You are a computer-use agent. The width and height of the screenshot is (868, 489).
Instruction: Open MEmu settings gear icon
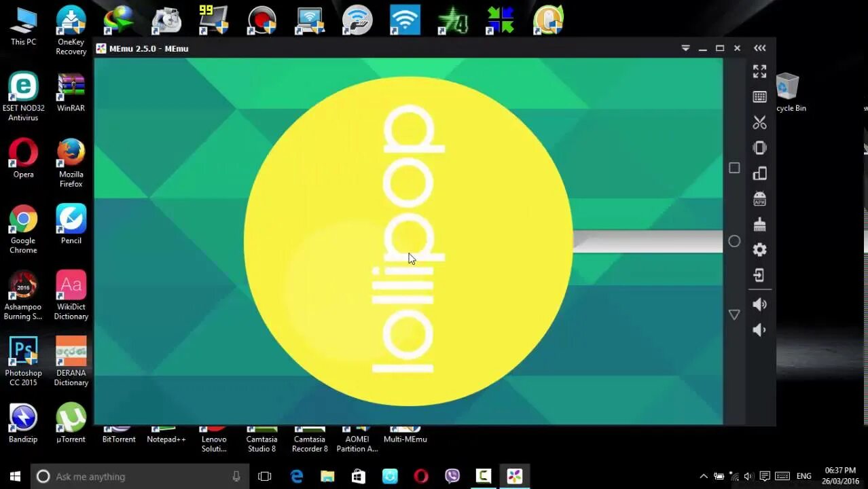[759, 250]
